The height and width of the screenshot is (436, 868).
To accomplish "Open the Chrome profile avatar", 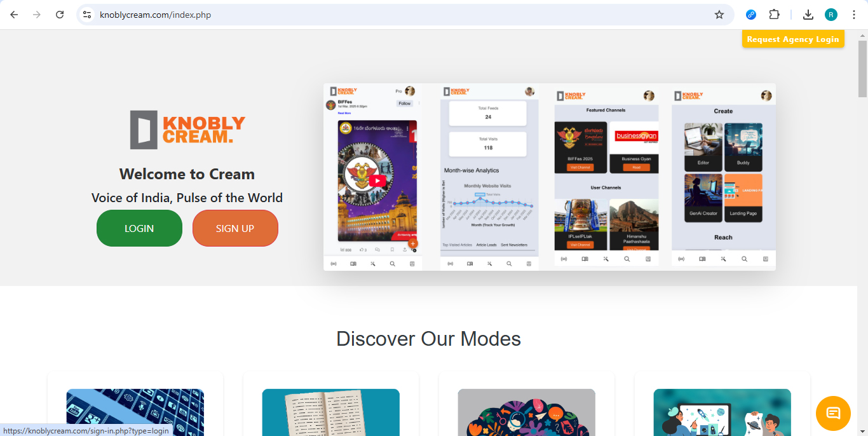I will 831,15.
